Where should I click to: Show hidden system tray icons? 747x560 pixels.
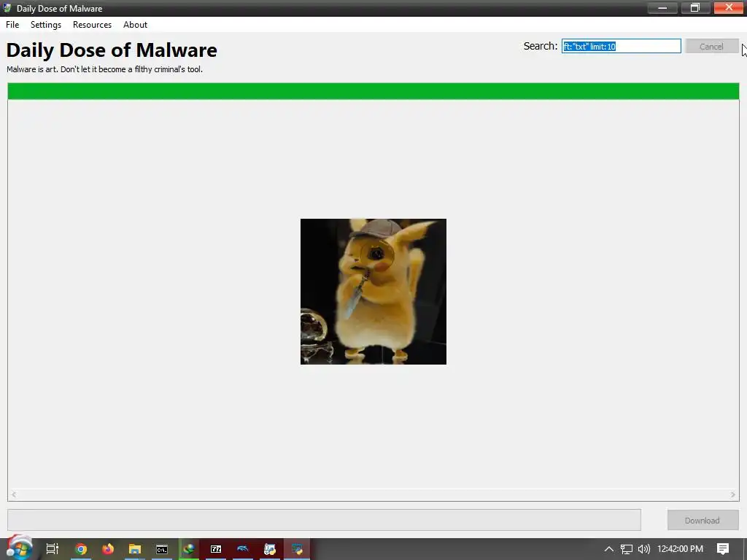pyautogui.click(x=608, y=549)
